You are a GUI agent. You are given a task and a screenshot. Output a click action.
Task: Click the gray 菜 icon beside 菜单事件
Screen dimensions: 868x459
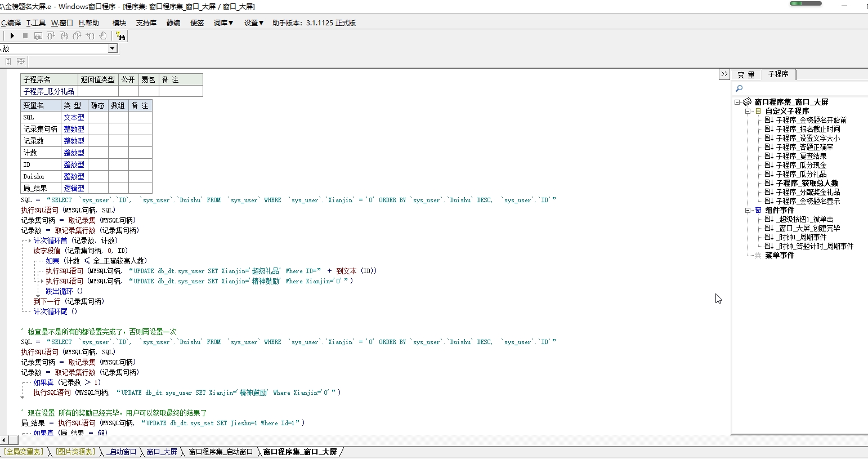(758, 255)
